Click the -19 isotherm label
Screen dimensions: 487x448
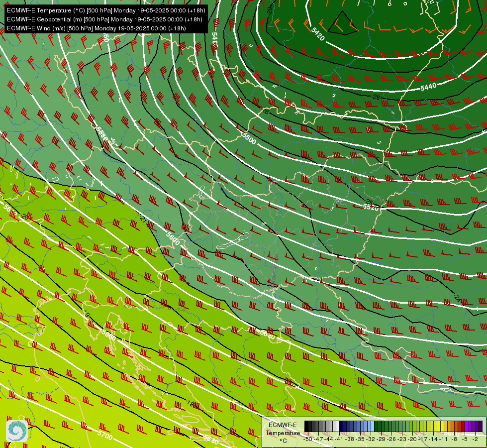[x=86, y=314]
